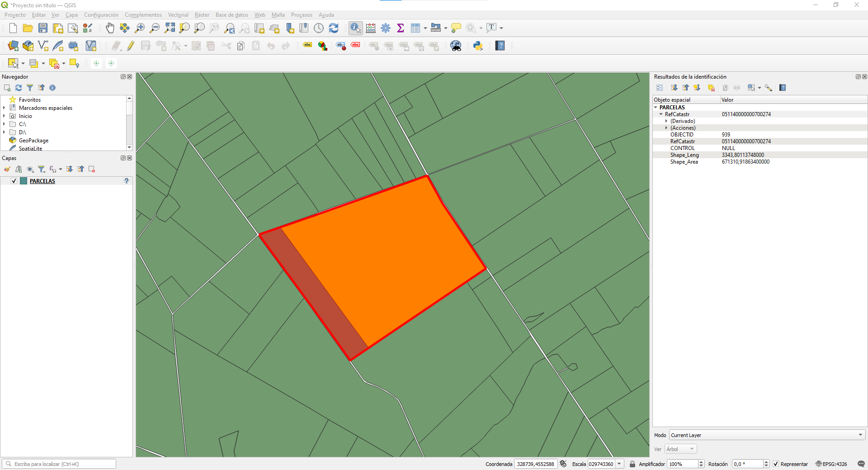Refresh the map canvas
Screen dimensions: 868x470
tap(334, 28)
